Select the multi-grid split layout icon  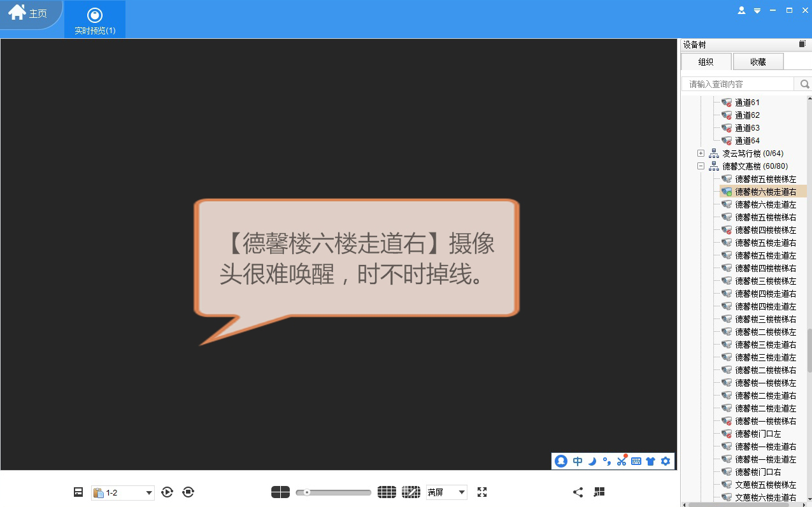[x=387, y=492]
